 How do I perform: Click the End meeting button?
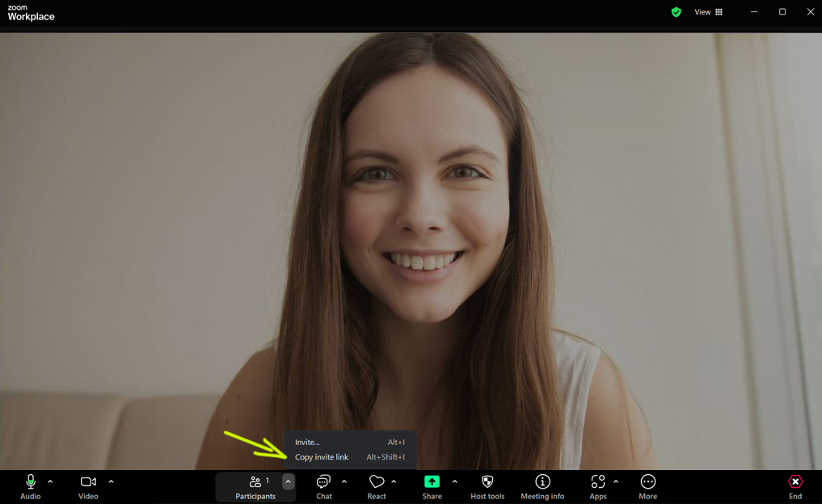(x=795, y=486)
